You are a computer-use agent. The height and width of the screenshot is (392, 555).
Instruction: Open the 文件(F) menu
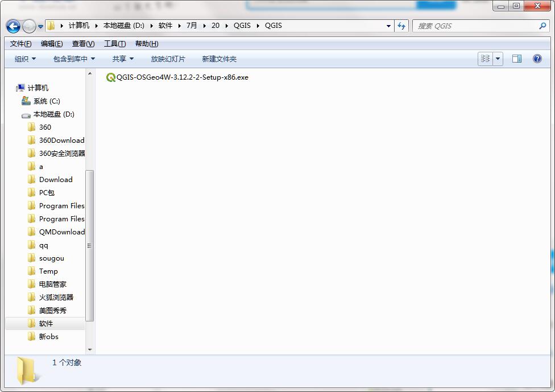click(x=20, y=44)
